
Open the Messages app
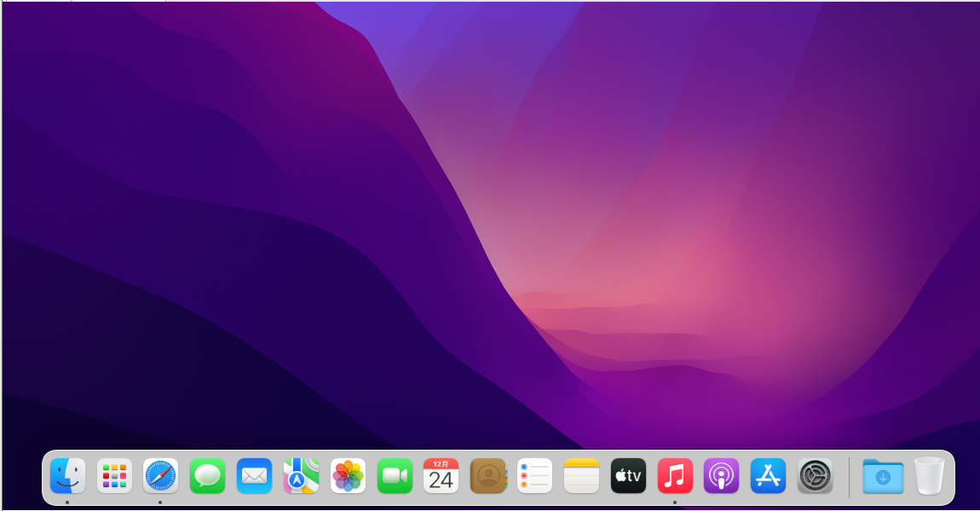[208, 476]
